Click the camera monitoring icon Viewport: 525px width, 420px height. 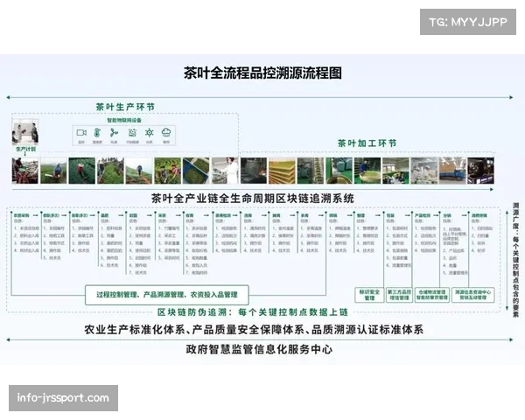point(81,133)
